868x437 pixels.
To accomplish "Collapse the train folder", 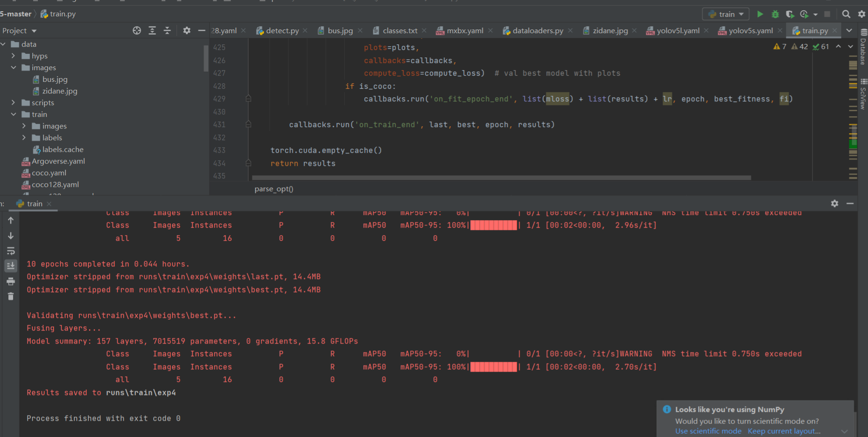I will (14, 114).
